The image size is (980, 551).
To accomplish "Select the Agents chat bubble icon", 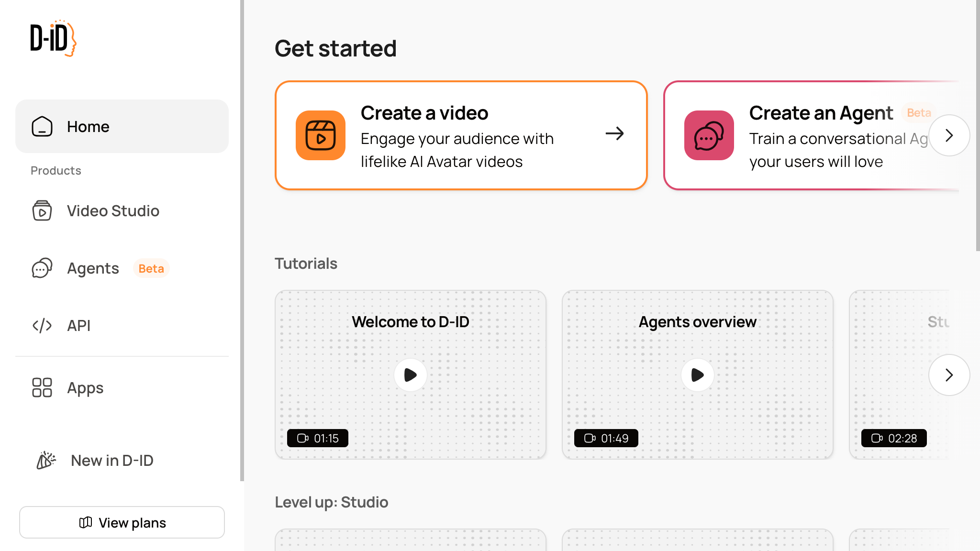I will click(x=42, y=268).
